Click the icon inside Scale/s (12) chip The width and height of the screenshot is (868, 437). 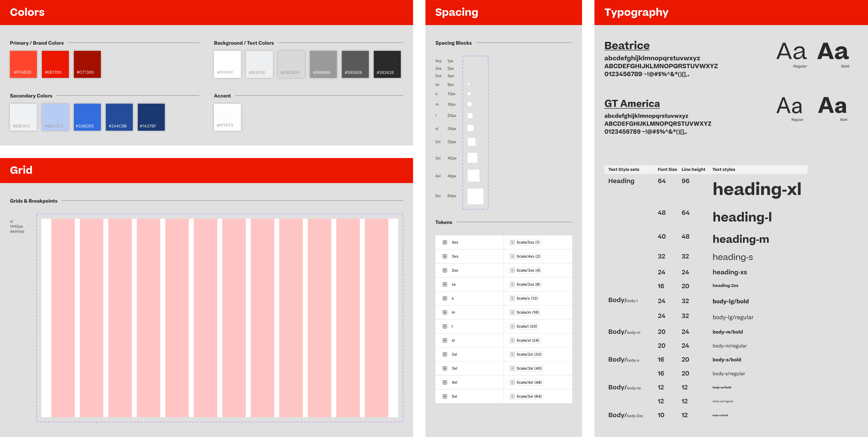tap(512, 298)
